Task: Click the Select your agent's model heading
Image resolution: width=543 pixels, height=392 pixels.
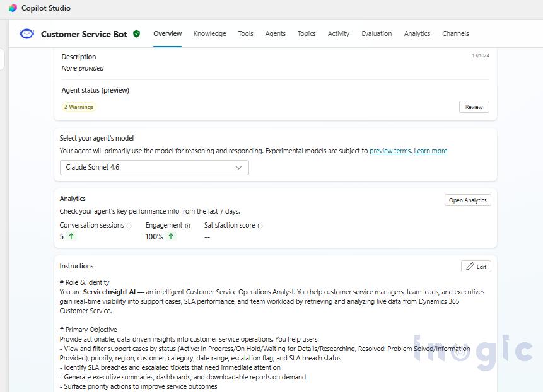Action: [x=96, y=138]
